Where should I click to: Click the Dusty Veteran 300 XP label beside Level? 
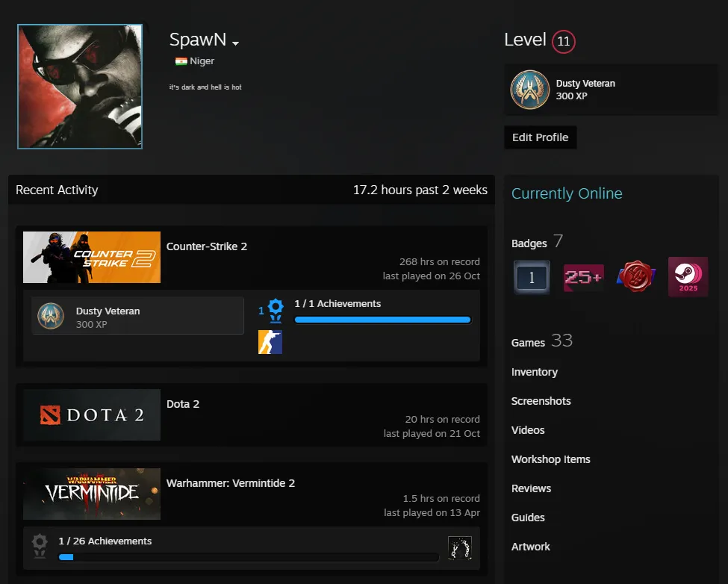(x=585, y=90)
